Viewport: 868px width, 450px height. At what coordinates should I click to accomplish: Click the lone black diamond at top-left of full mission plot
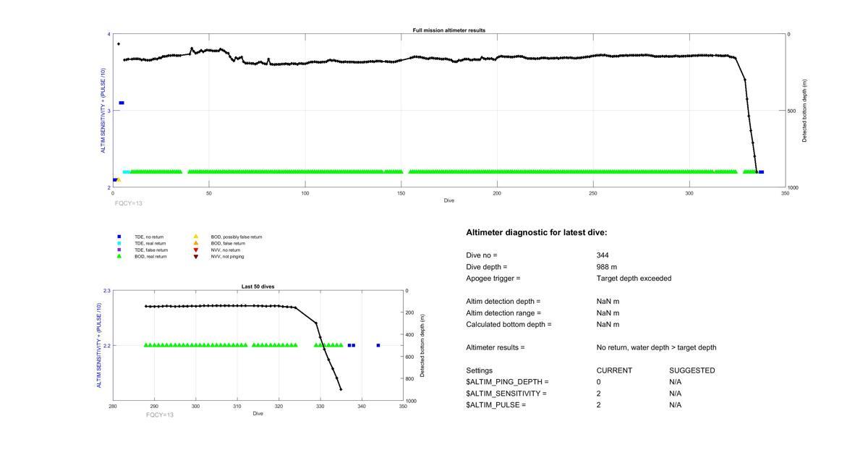click(119, 44)
